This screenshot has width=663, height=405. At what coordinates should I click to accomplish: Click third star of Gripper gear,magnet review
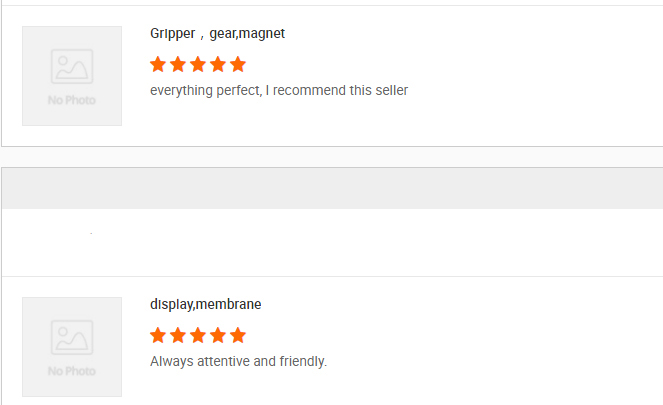pos(198,65)
